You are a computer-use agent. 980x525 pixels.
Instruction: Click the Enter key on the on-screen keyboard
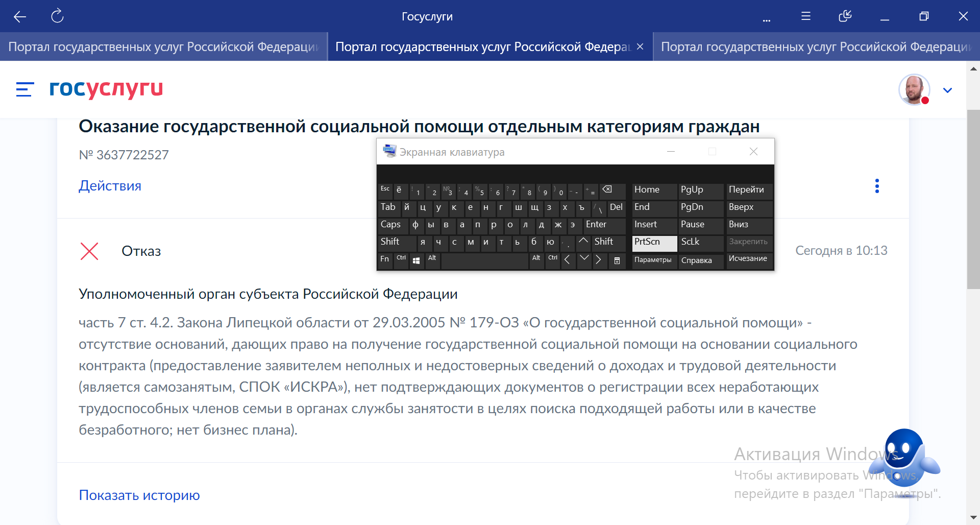pyautogui.click(x=604, y=226)
